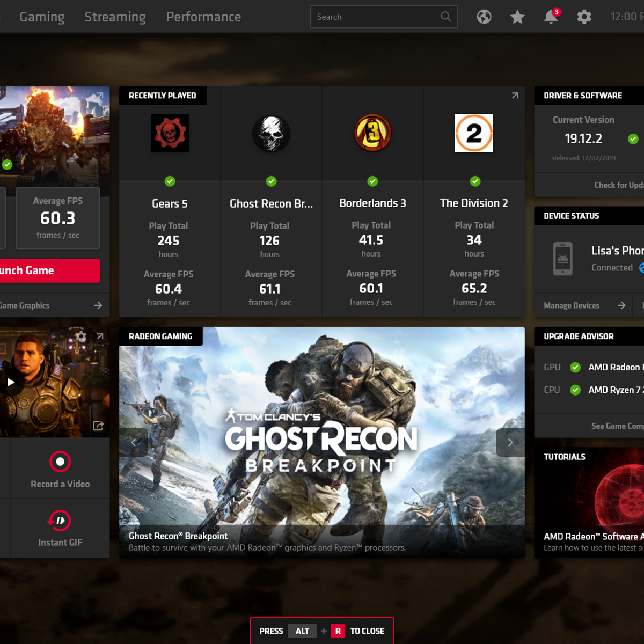Switch to the Streaming tab
Image resolution: width=644 pixels, height=644 pixels.
pyautogui.click(x=115, y=17)
